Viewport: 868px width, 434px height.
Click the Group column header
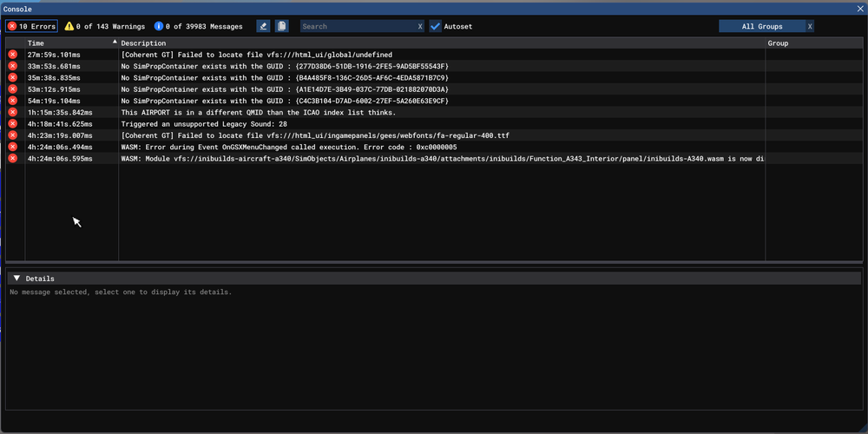tap(778, 43)
